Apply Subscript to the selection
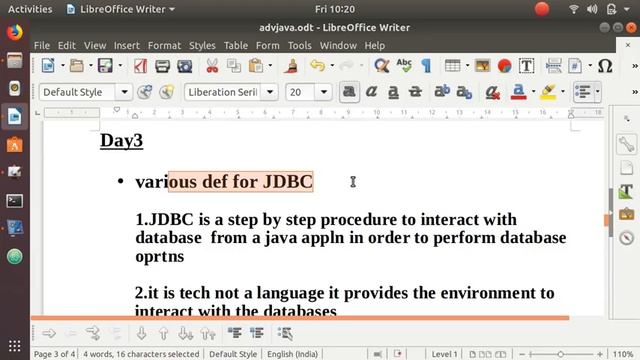The image size is (640, 360). point(464,92)
